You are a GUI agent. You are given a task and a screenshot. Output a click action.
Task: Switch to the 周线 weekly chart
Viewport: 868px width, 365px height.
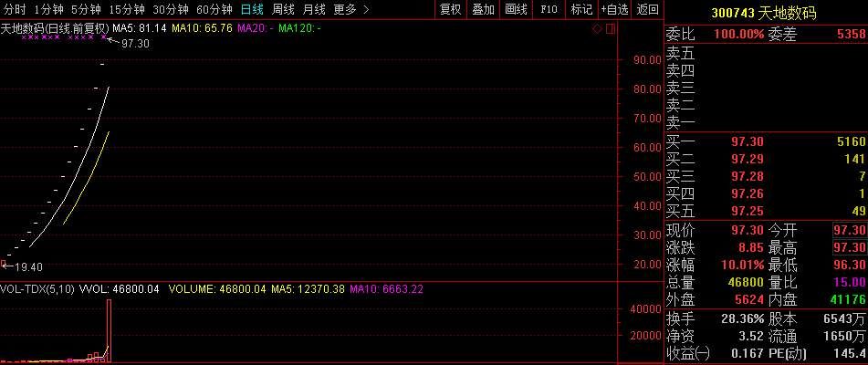pyautogui.click(x=283, y=9)
